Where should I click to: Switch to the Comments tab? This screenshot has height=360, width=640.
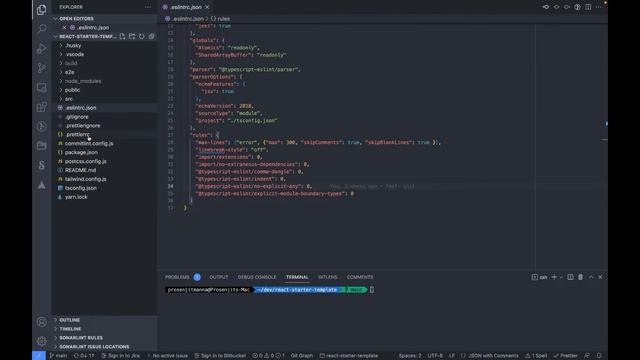[x=360, y=277]
